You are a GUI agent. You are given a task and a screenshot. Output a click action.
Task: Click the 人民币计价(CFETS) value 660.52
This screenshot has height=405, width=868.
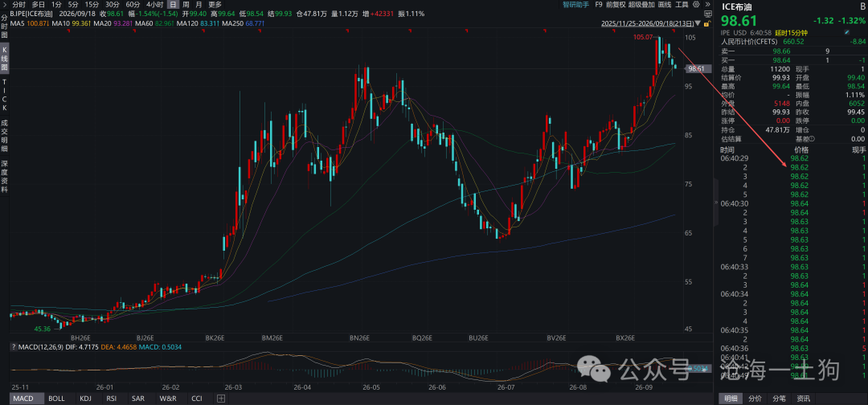point(792,42)
